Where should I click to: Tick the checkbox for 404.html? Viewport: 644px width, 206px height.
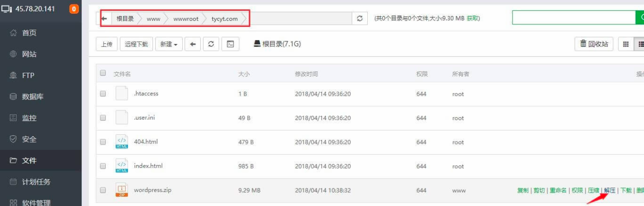tap(103, 142)
